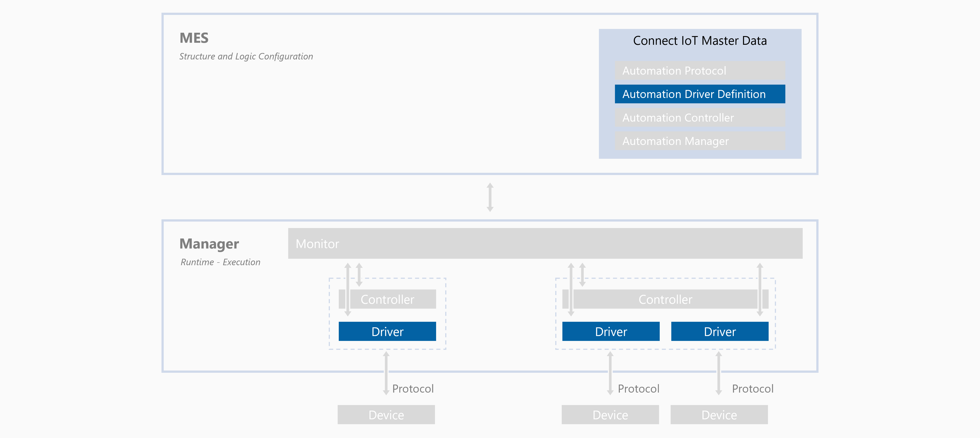The height and width of the screenshot is (438, 980).
Task: Click the Connect IoT Master Data title
Action: click(x=700, y=41)
